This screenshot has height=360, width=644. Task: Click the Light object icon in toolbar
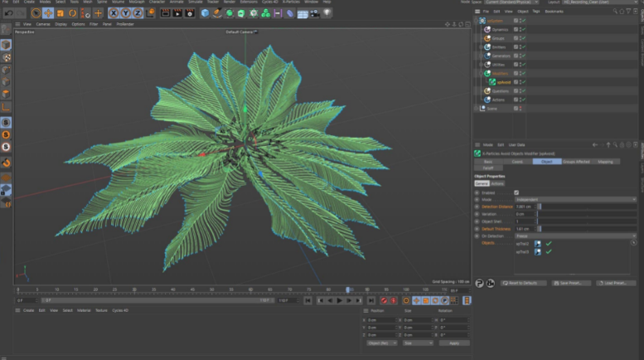[x=327, y=12]
